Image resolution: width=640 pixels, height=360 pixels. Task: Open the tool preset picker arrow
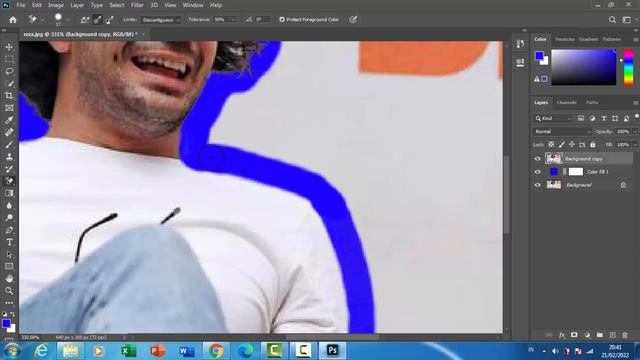click(x=42, y=20)
